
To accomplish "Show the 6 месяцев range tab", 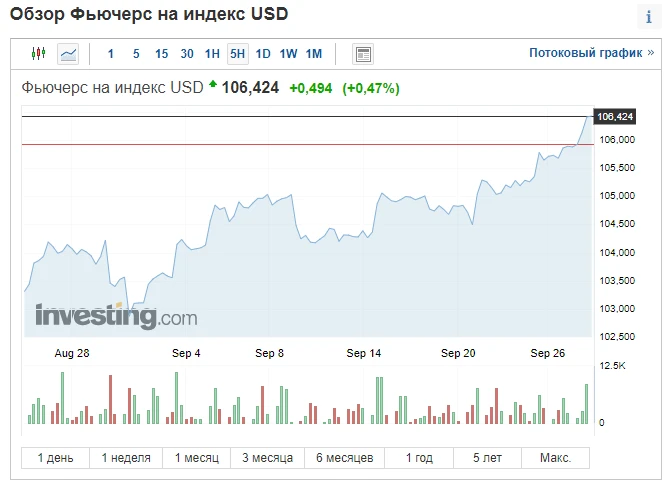I will pyautogui.click(x=344, y=458).
